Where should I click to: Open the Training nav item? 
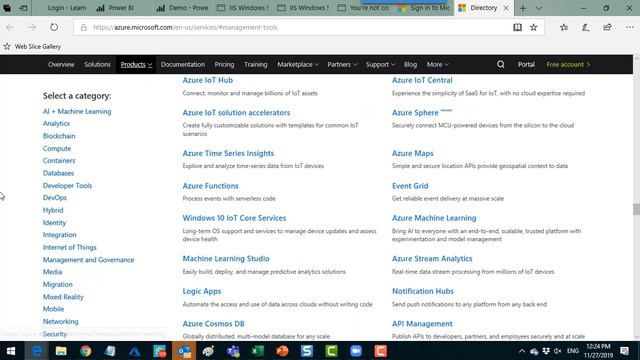coord(256,64)
